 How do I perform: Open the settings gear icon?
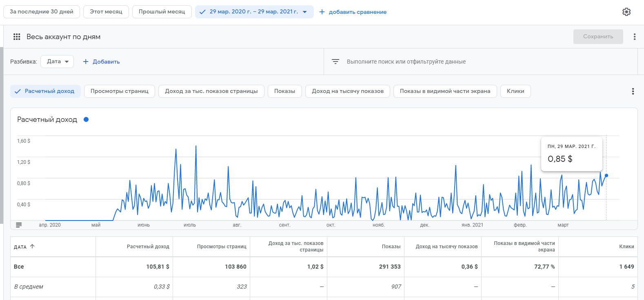point(626,12)
